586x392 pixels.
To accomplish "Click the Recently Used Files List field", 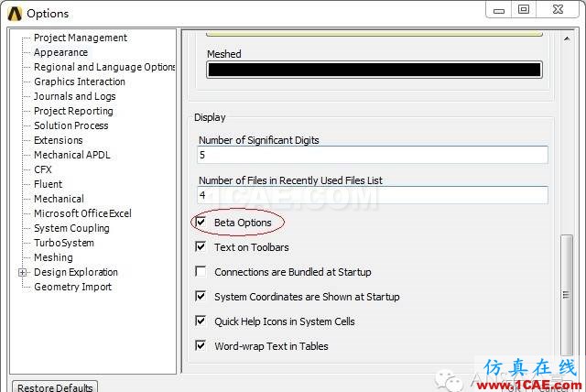I will [373, 195].
